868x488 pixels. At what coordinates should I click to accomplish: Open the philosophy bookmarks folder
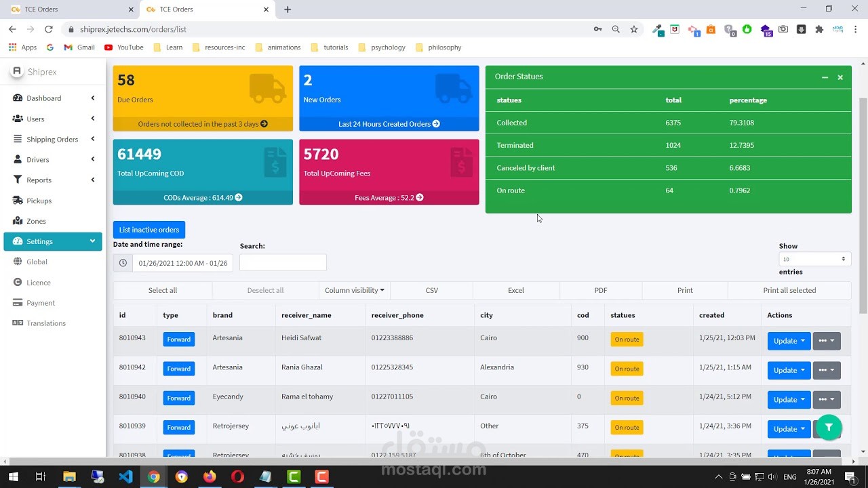[439, 47]
